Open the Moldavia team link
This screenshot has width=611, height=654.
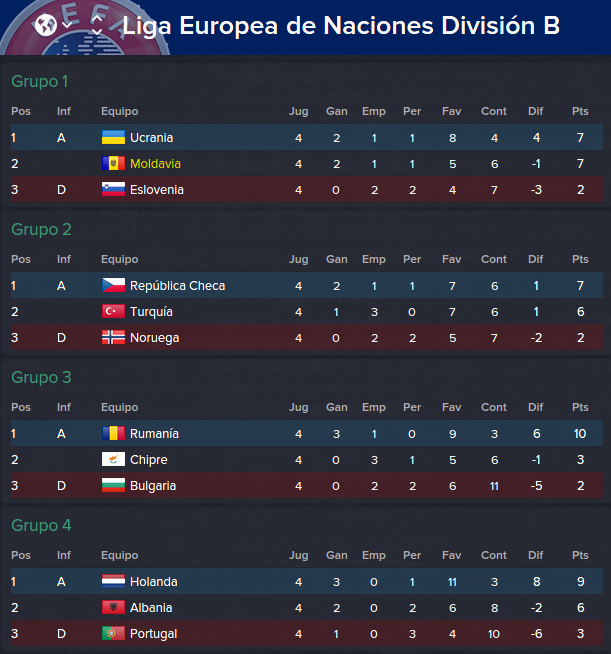click(155, 164)
